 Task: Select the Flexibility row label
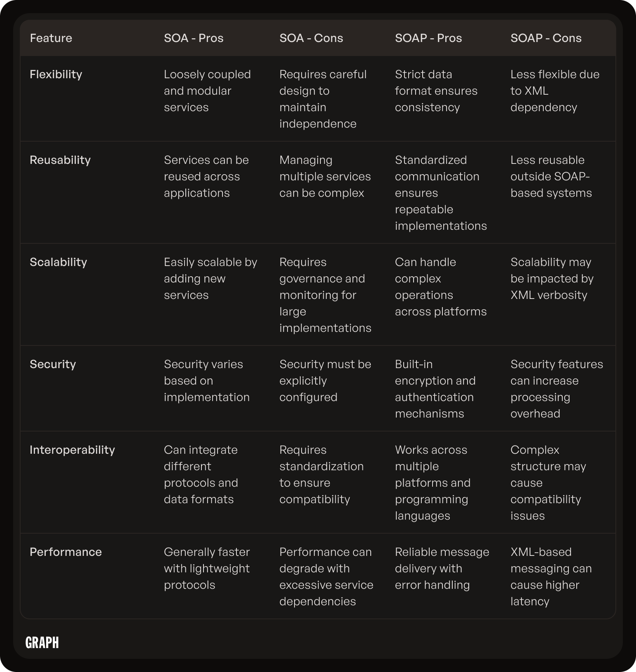pos(56,74)
